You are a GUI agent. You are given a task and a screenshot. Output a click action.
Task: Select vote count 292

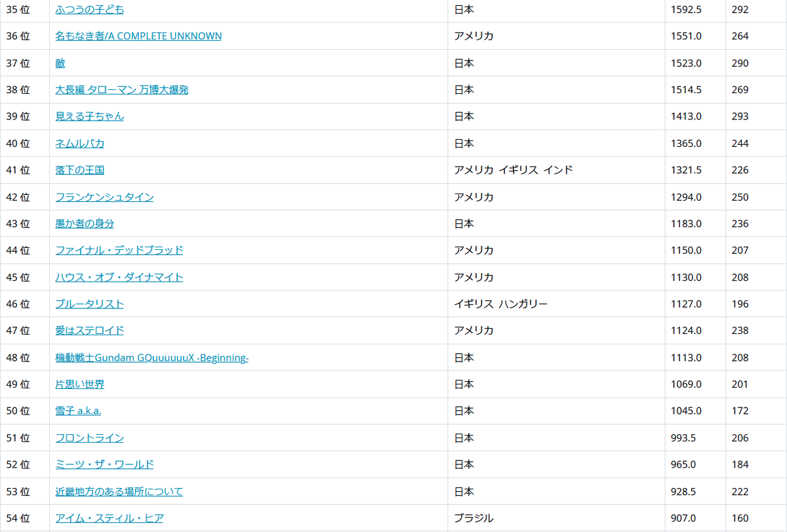click(740, 10)
